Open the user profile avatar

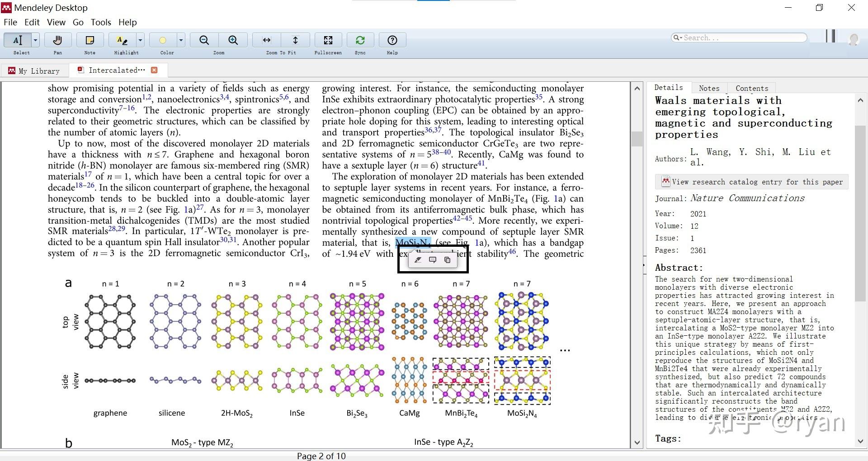point(854,39)
